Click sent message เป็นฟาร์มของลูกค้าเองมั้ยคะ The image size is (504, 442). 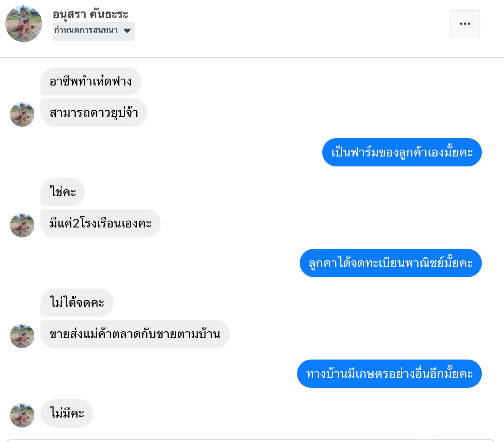coord(402,152)
